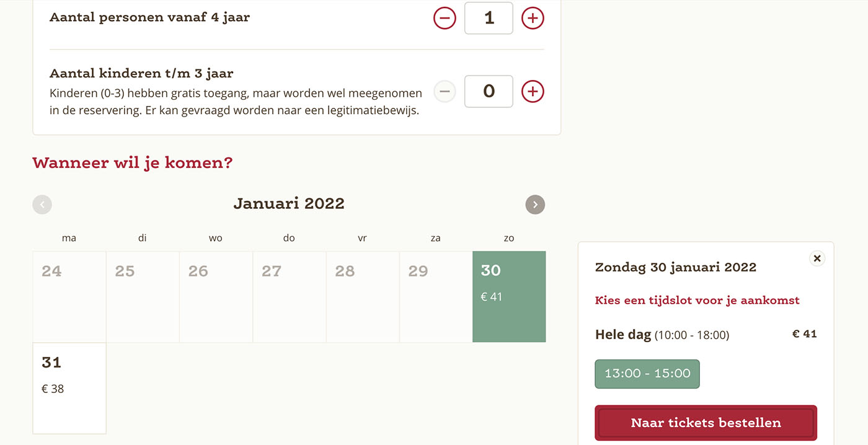This screenshot has width=868, height=445.
Task: Click the persons count input field
Action: 489,18
